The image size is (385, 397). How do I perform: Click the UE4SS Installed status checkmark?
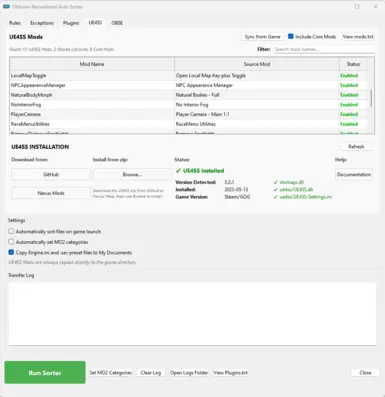[x=178, y=171]
